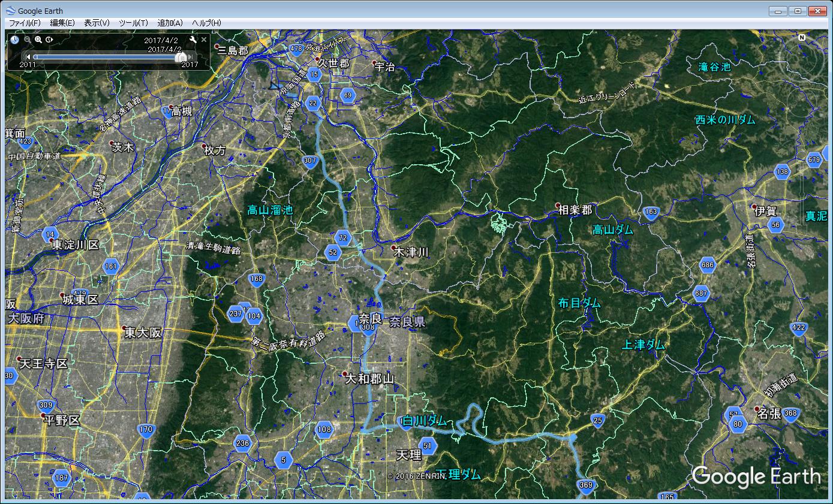
Task: Click the route 307 road shield
Action: click(310, 161)
